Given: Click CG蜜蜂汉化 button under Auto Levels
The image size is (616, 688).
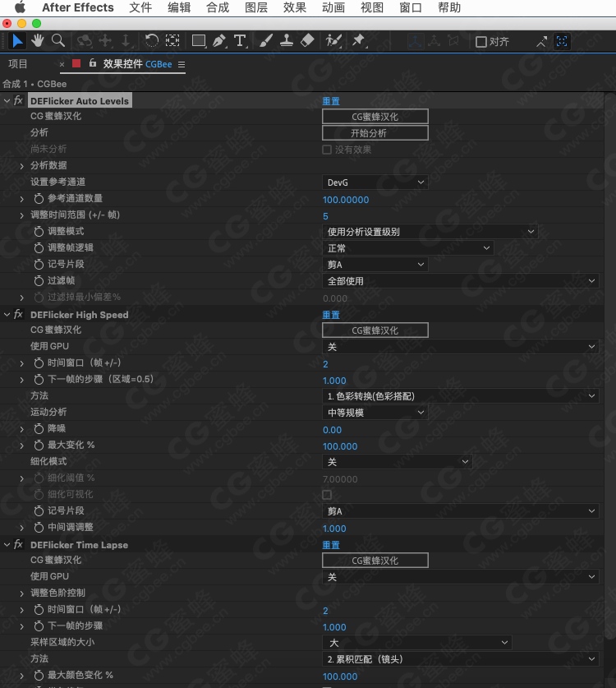Looking at the screenshot, I should point(375,116).
